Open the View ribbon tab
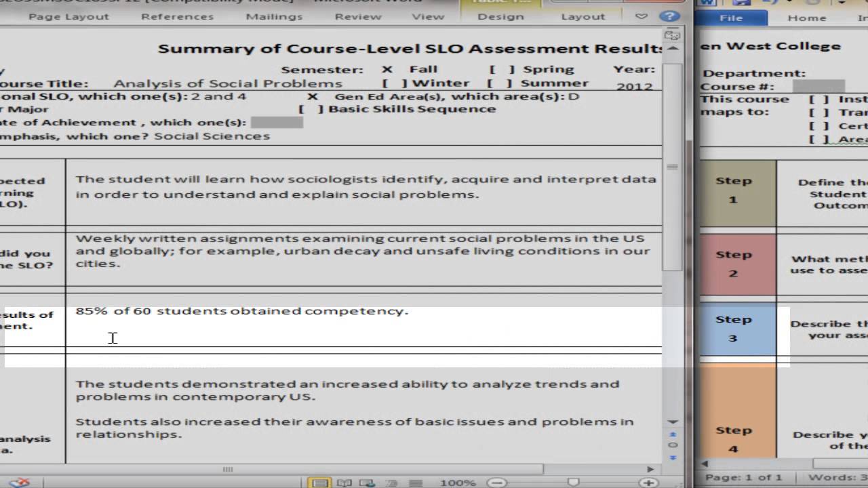The height and width of the screenshot is (488, 868). 428,16
